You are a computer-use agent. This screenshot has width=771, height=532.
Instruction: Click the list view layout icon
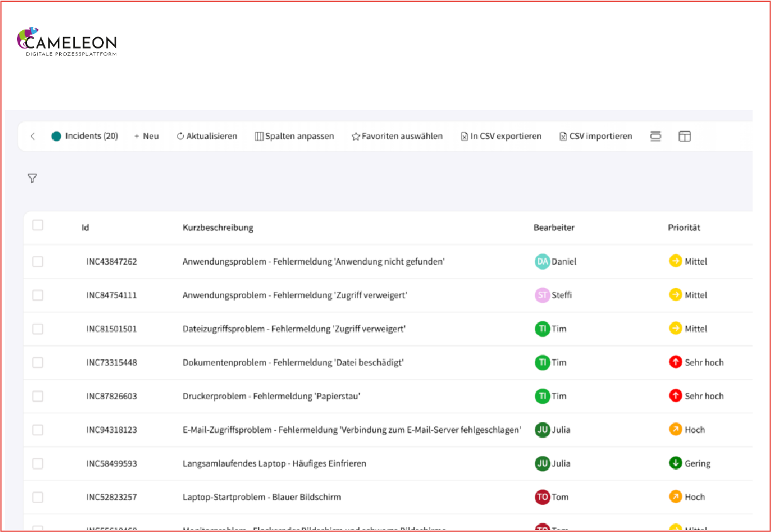click(656, 136)
